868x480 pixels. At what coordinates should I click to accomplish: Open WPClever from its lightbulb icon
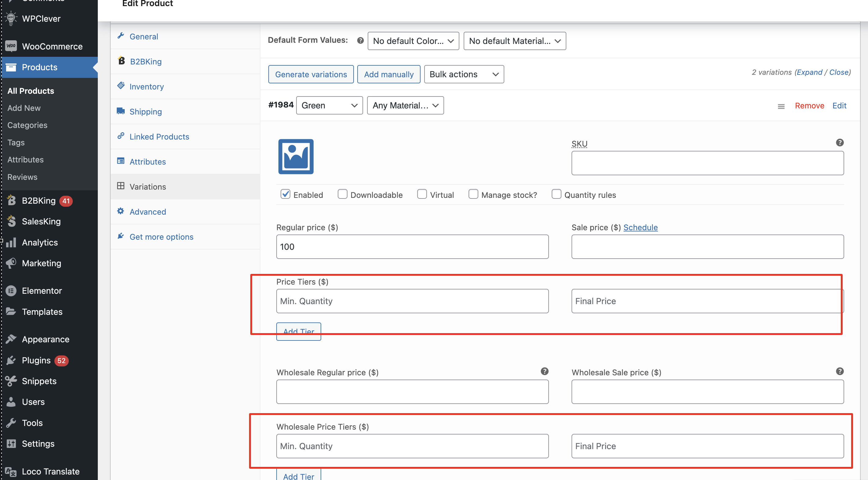tap(11, 19)
